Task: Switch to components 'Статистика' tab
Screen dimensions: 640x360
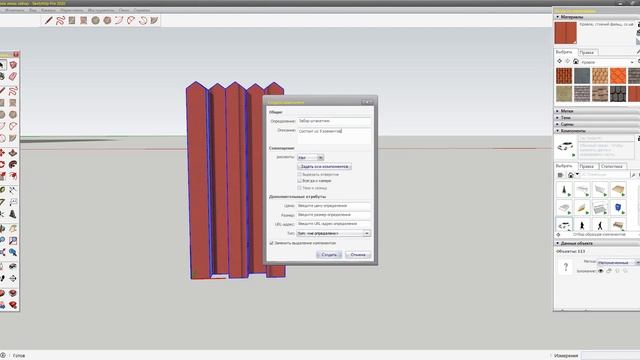Action: pos(612,167)
